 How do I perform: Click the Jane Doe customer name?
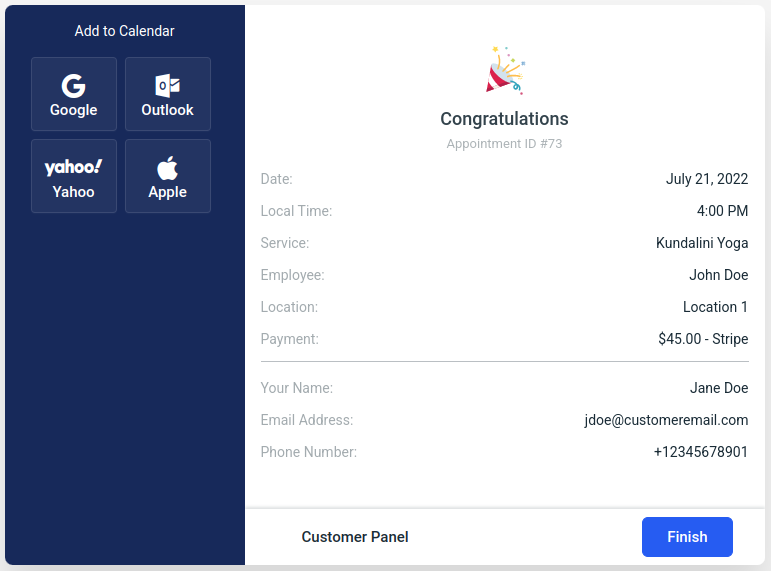coord(719,388)
